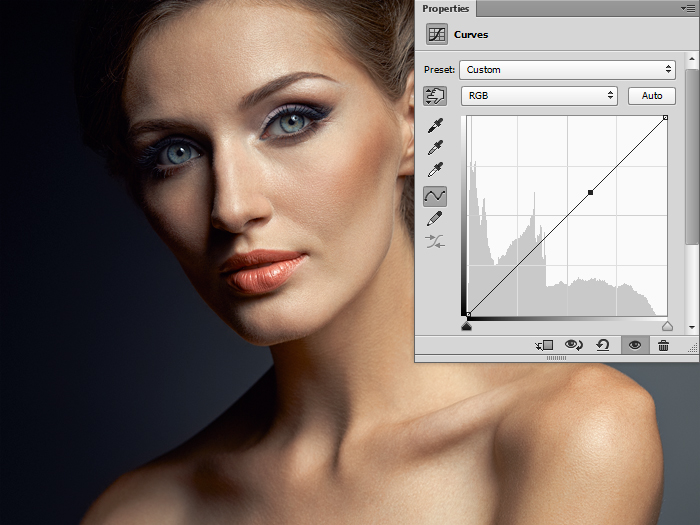Select the top-right curve endpoint
This screenshot has width=700, height=525.
[665, 117]
